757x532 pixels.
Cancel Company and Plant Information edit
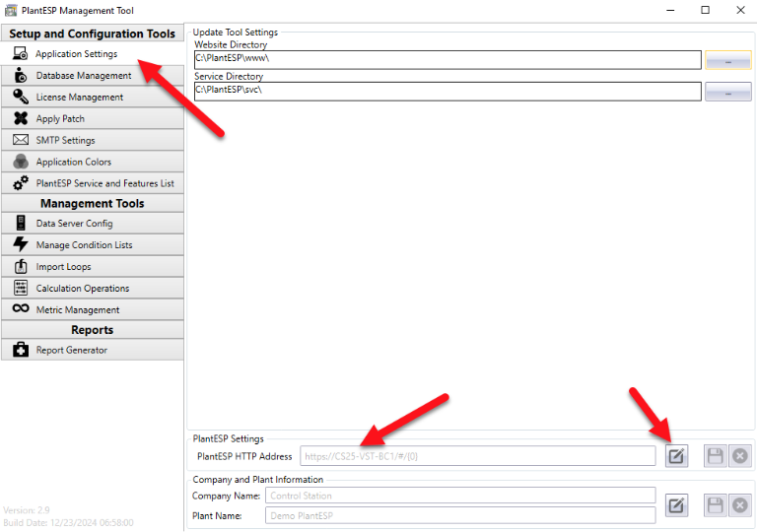(x=740, y=505)
